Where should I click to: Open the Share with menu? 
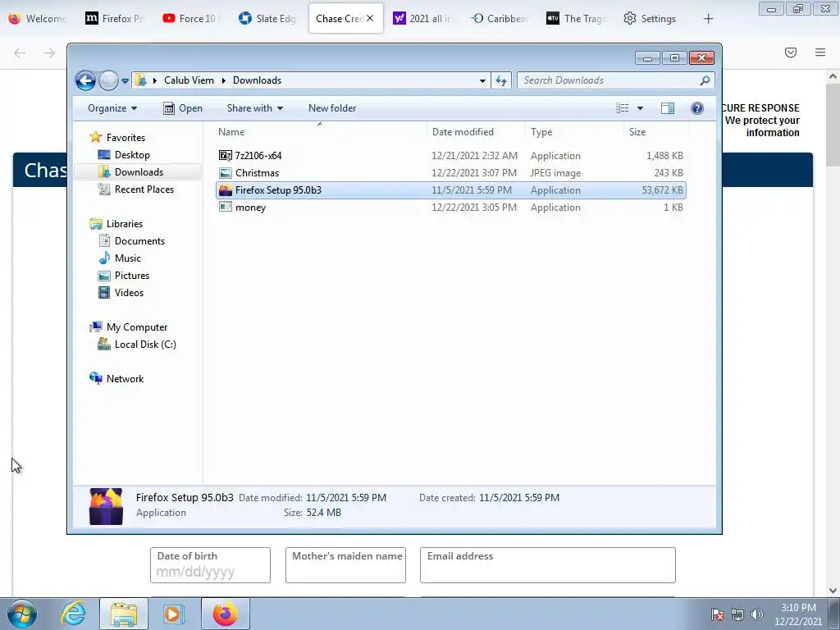click(x=255, y=108)
